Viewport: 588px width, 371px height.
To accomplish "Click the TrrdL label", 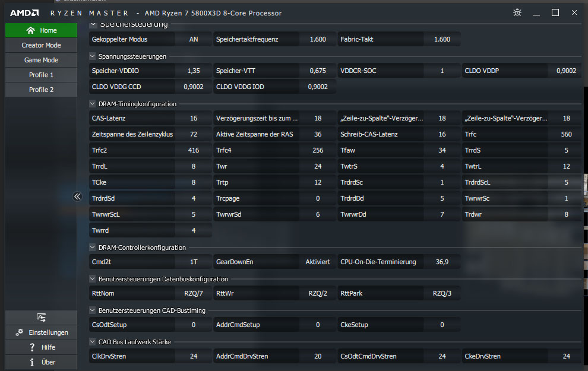I will tap(100, 166).
